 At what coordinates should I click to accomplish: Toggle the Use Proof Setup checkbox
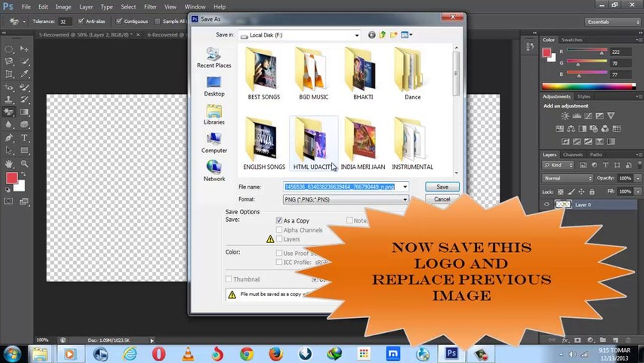pyautogui.click(x=279, y=253)
